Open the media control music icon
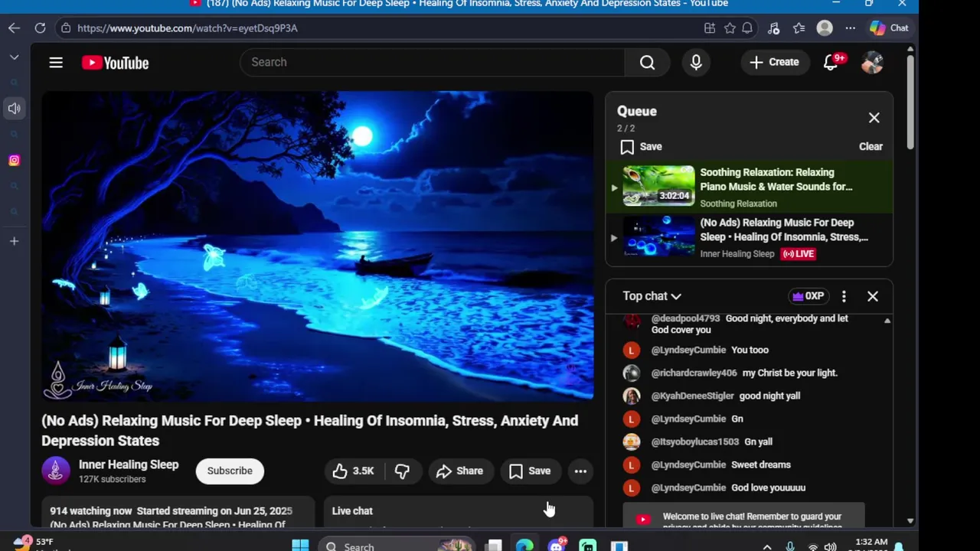This screenshot has width=980, height=551. coord(773,28)
